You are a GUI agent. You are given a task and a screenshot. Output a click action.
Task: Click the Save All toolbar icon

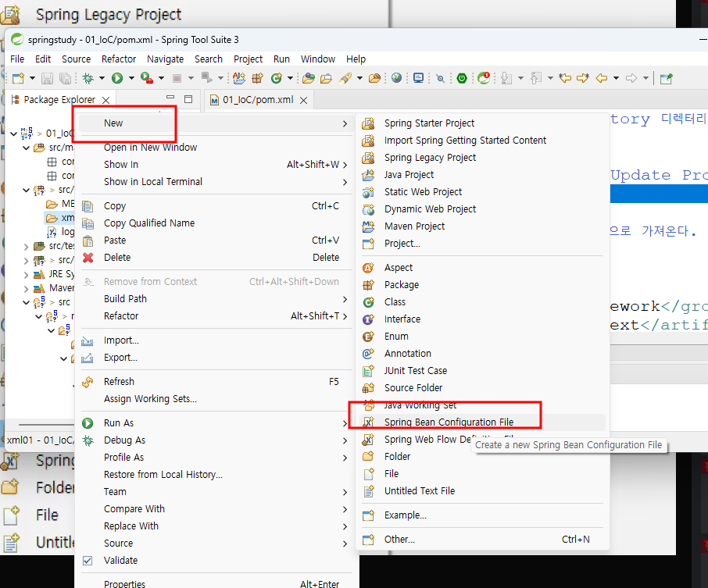[x=66, y=79]
